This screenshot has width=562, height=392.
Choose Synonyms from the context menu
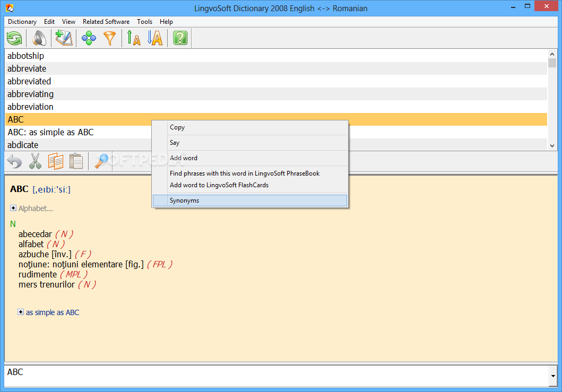(x=250, y=201)
